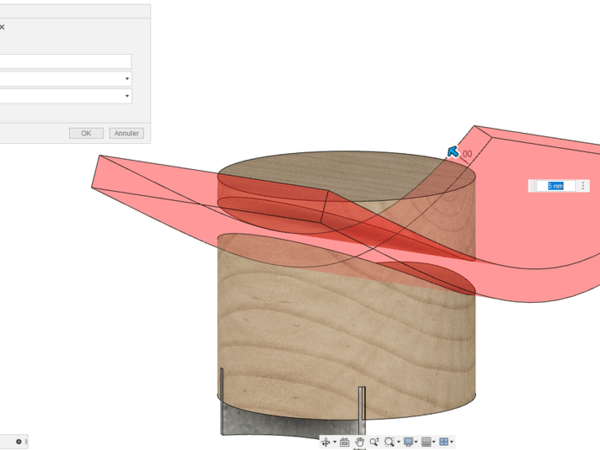Click the blue offset arrow manipulator
Viewport: 600px width, 450px height.
(x=453, y=152)
